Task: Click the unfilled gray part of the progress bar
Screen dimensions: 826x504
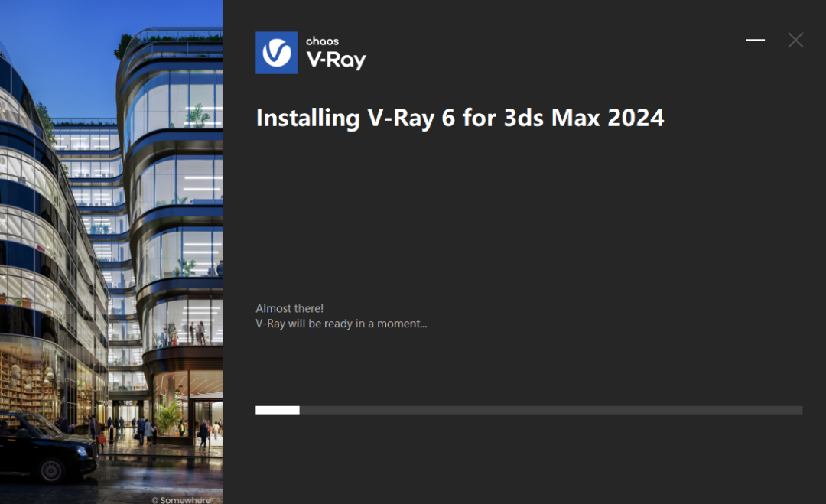Action: tap(551, 410)
